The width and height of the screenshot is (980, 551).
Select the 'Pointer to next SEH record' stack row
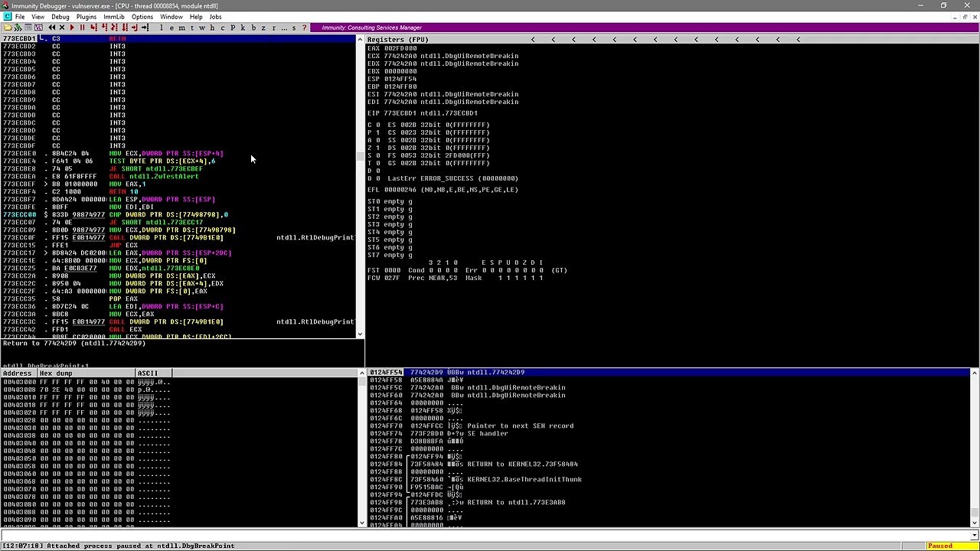pos(670,426)
